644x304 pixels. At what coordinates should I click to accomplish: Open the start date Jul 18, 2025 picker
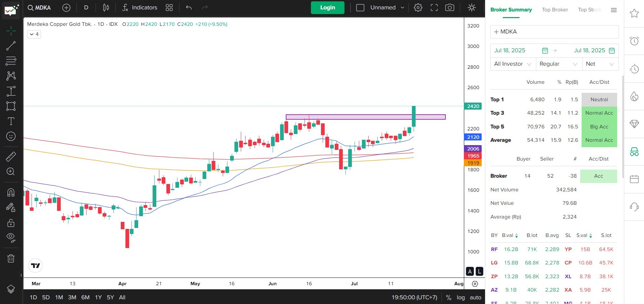pos(521,50)
